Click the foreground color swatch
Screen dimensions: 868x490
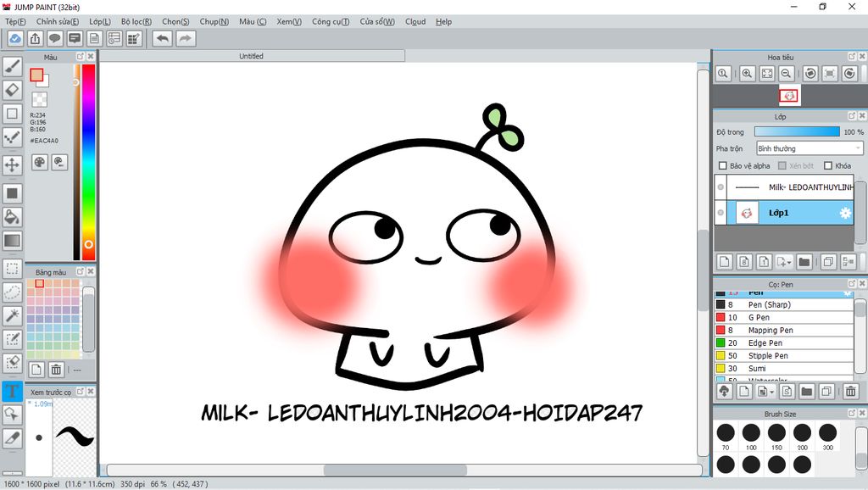(36, 75)
